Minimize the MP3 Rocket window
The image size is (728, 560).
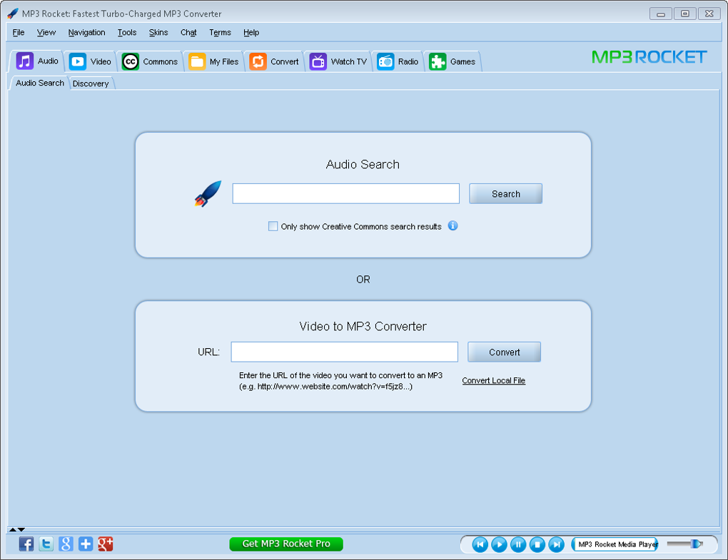point(661,14)
